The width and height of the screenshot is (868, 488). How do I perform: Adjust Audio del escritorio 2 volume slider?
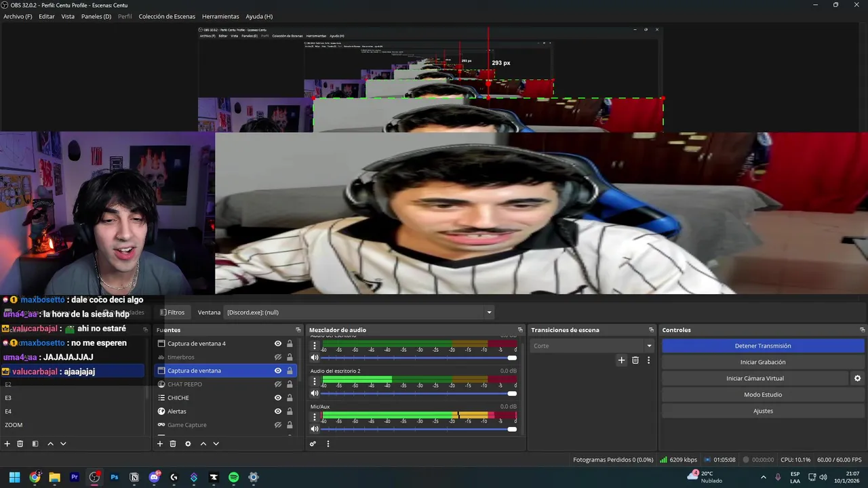tap(417, 393)
